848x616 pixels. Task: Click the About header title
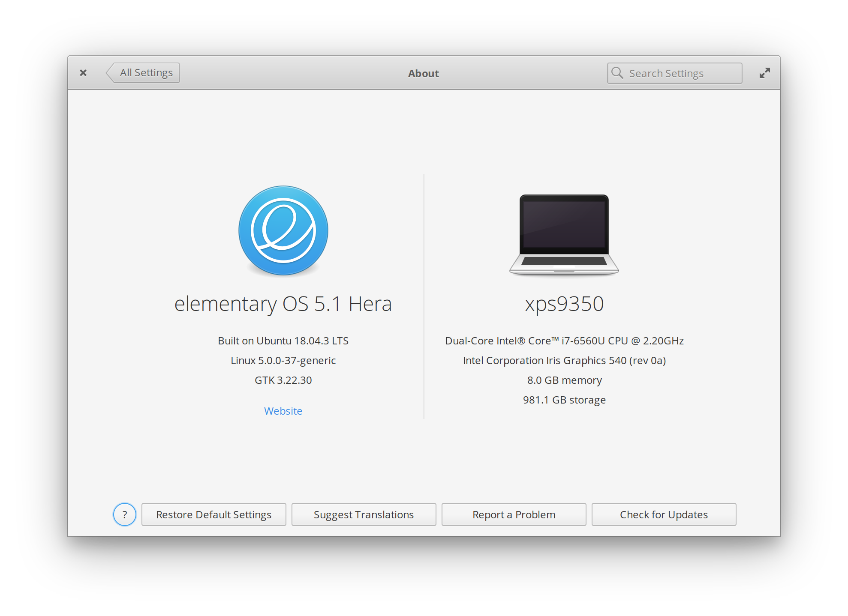(x=423, y=73)
